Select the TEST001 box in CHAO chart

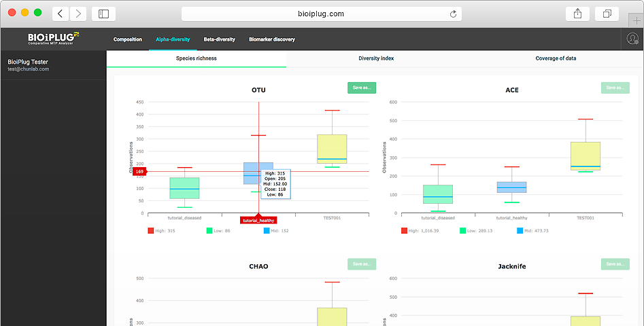click(x=332, y=316)
